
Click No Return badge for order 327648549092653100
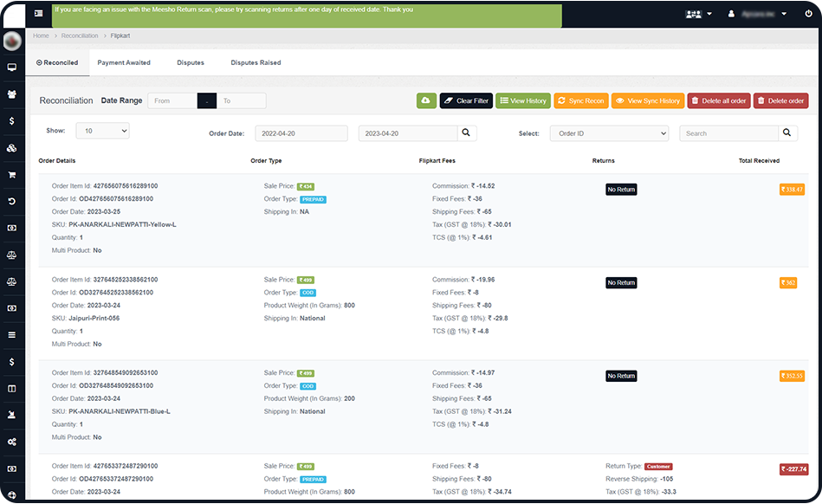pyautogui.click(x=621, y=376)
